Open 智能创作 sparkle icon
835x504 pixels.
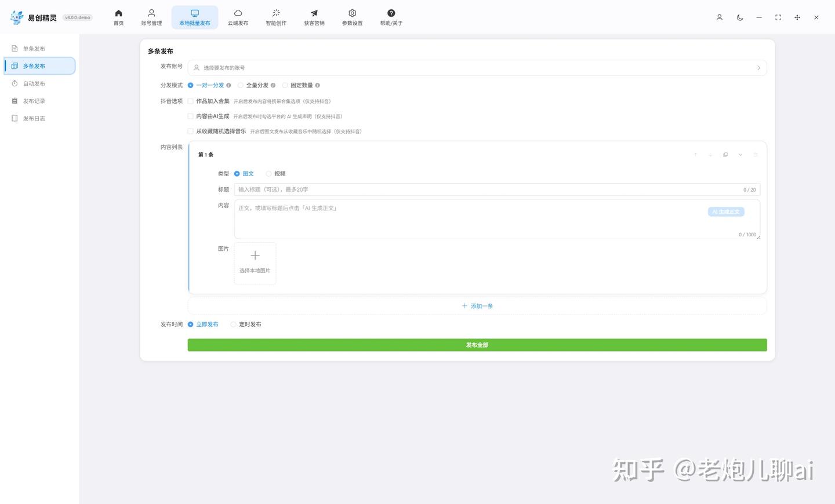[276, 13]
